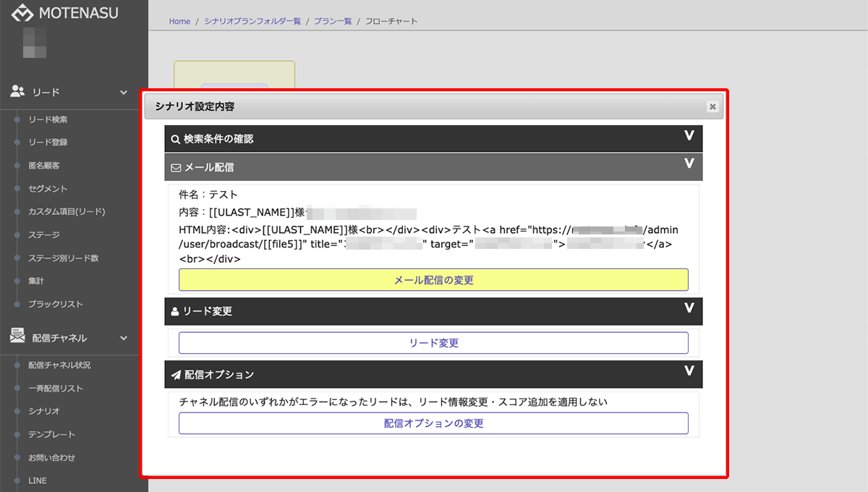Click the paper plane icon beside 配信オプション
This screenshot has height=492, width=868.
point(175,375)
